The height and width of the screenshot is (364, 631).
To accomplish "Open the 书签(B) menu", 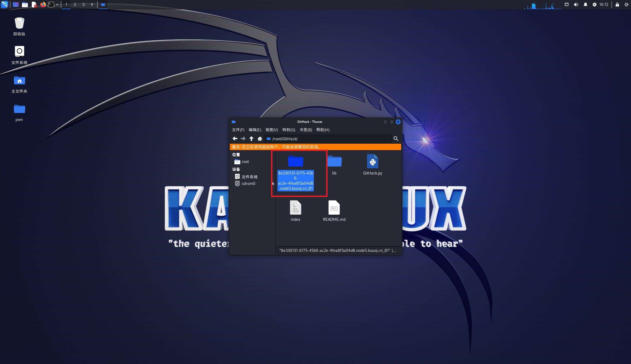I will (x=306, y=130).
